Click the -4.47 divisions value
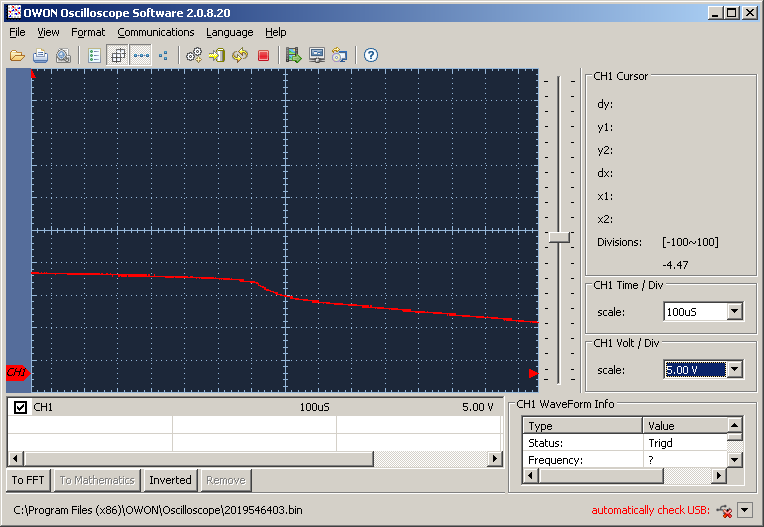 [x=675, y=265]
